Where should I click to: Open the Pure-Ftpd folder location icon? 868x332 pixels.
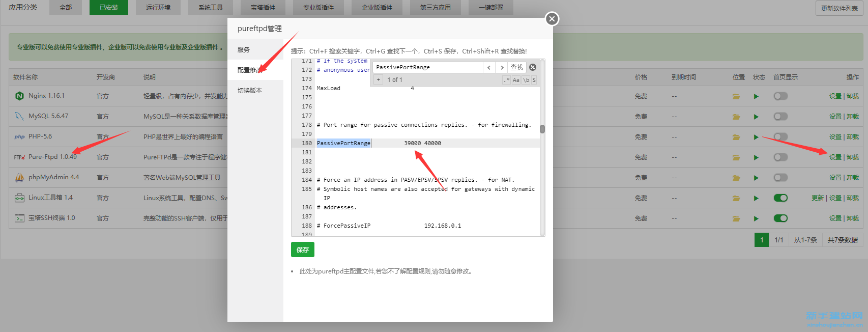point(736,157)
